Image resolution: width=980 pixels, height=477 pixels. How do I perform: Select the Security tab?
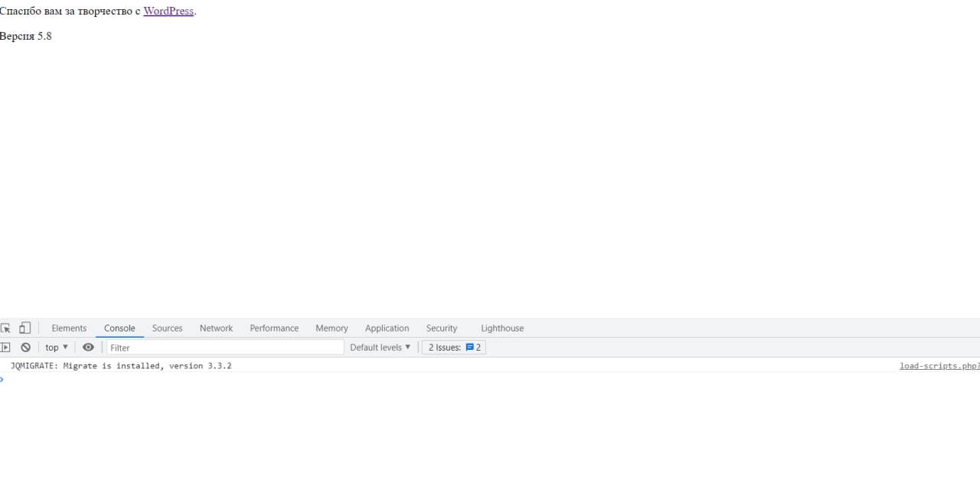tap(442, 328)
